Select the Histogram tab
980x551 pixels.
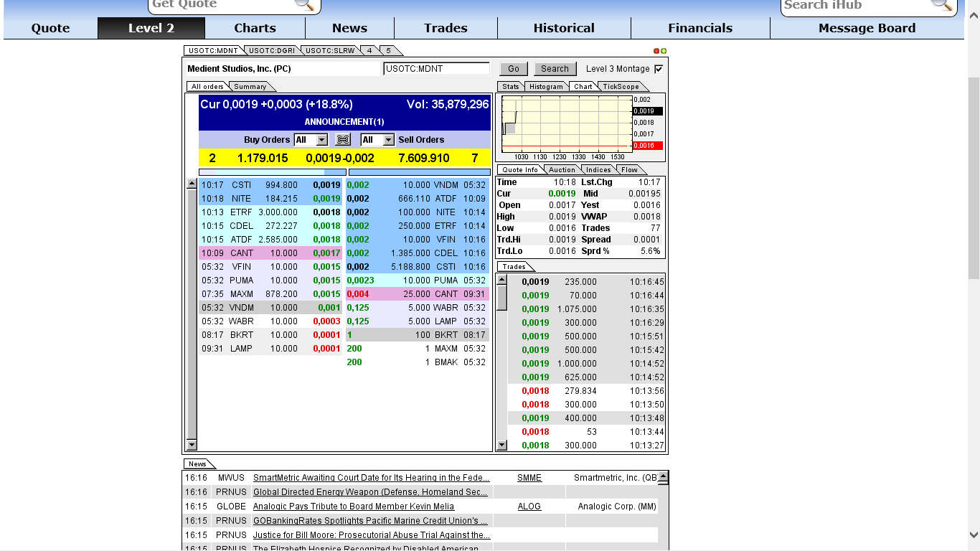pyautogui.click(x=546, y=87)
